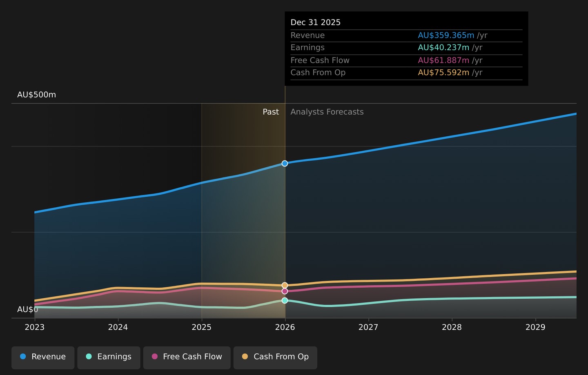Select the 2027 x-axis label
Image resolution: width=588 pixels, height=375 pixels.
click(368, 327)
